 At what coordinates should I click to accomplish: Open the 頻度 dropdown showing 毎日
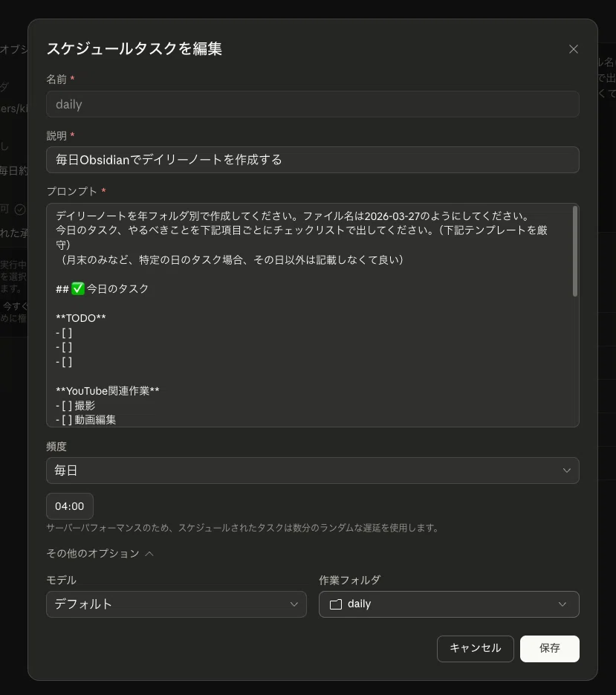(x=312, y=471)
